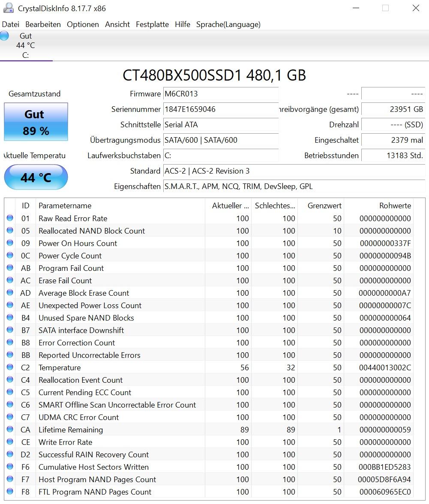Click the status orb for Unused Spare NAND Blocks

[10, 317]
